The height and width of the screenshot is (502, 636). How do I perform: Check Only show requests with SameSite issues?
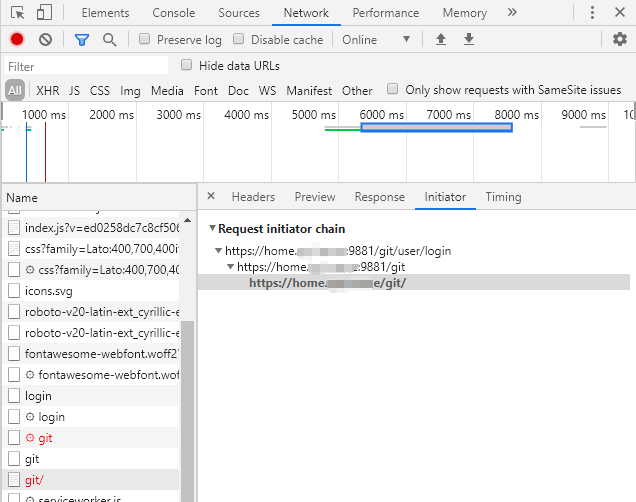coord(392,89)
